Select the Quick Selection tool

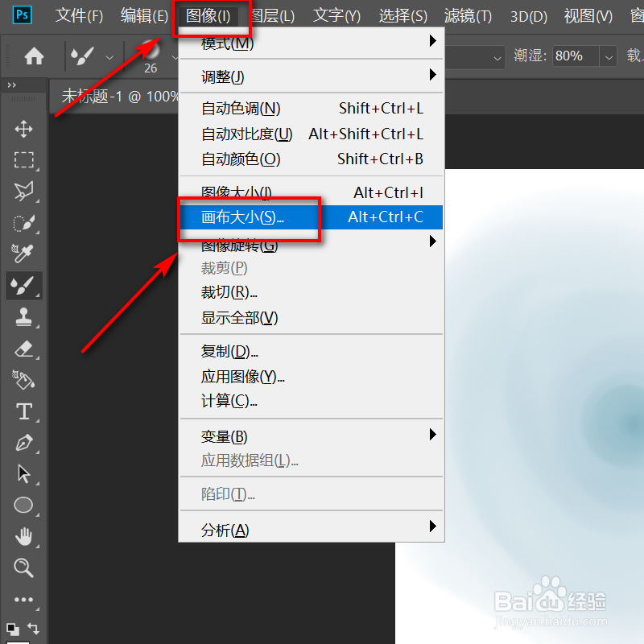[x=24, y=223]
